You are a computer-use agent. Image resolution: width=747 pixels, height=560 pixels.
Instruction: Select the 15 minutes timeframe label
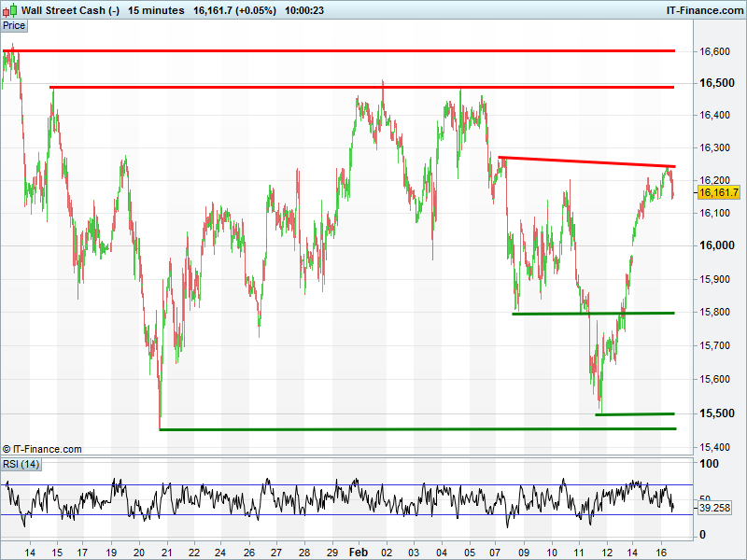pyautogui.click(x=156, y=10)
